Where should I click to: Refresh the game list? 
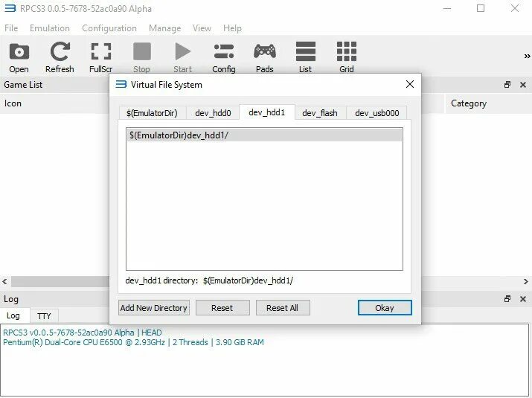60,58
